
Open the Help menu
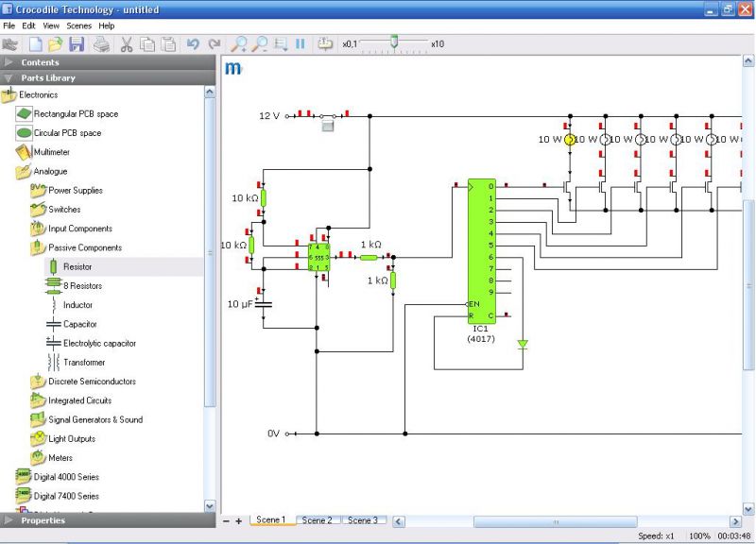click(x=107, y=25)
